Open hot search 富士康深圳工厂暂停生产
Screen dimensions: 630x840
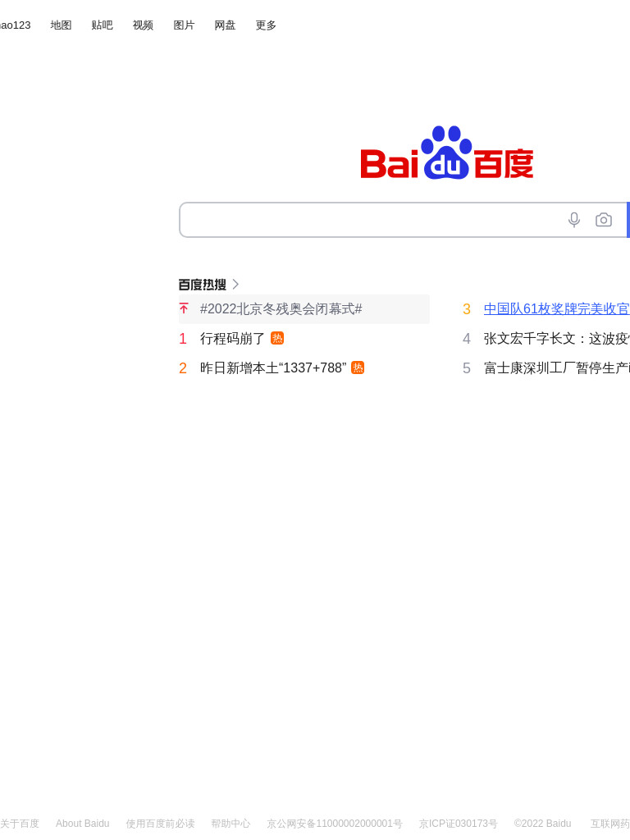(557, 368)
